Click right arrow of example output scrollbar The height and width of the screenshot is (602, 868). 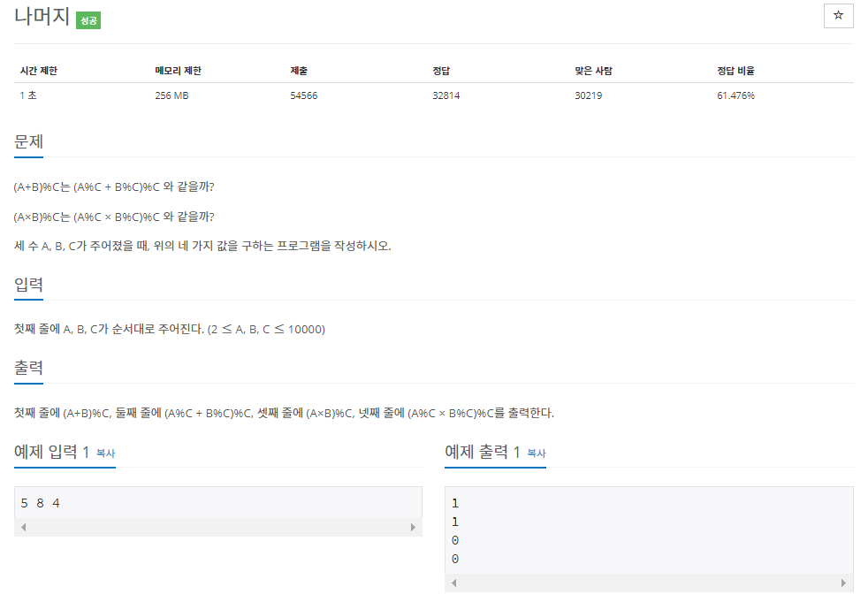[x=843, y=583]
